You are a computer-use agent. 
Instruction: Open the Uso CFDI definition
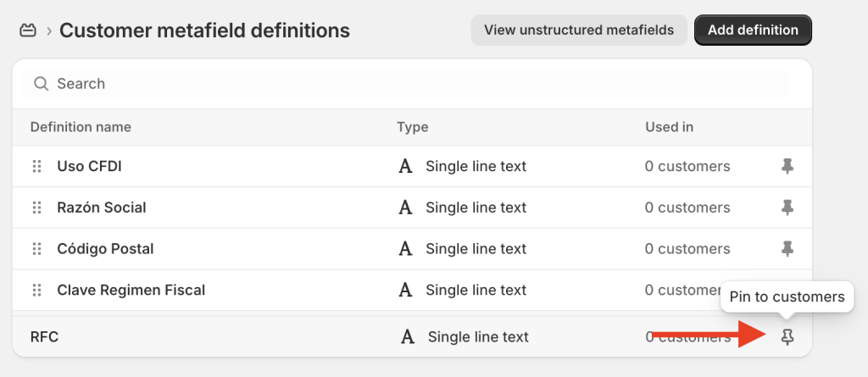[89, 166]
